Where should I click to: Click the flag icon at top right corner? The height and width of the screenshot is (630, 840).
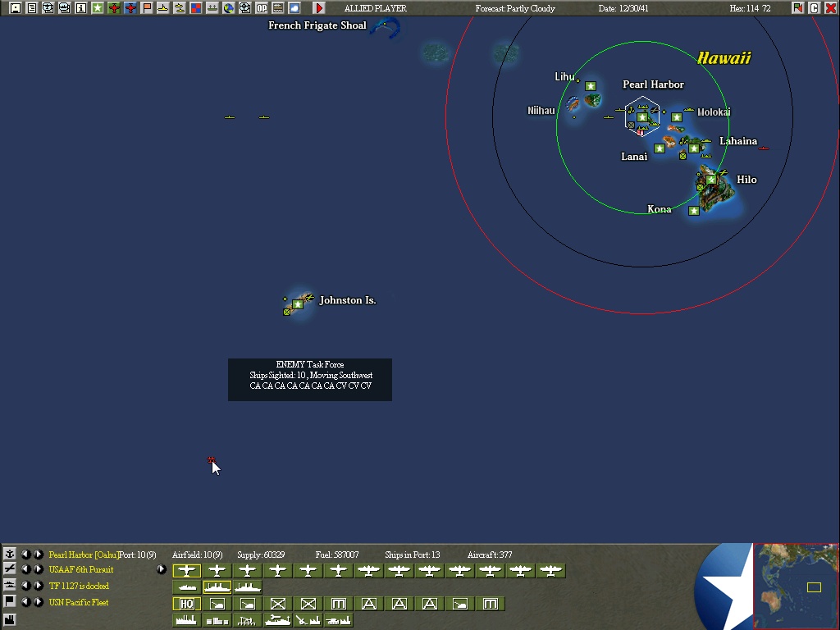797,8
